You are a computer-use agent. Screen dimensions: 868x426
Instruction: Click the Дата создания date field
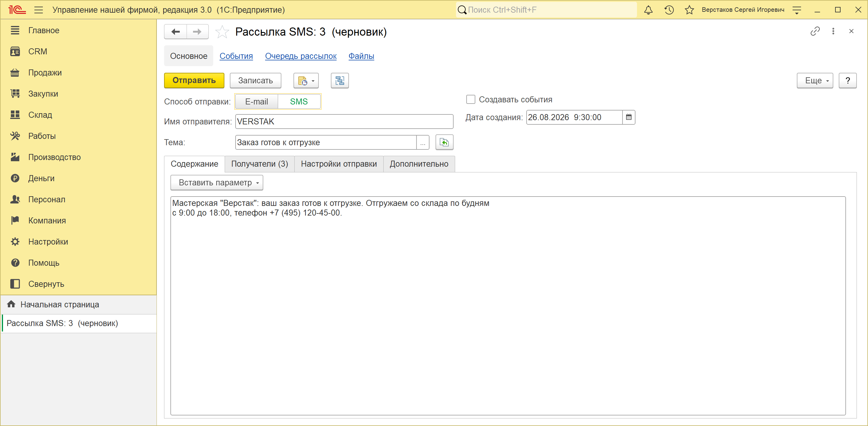574,117
